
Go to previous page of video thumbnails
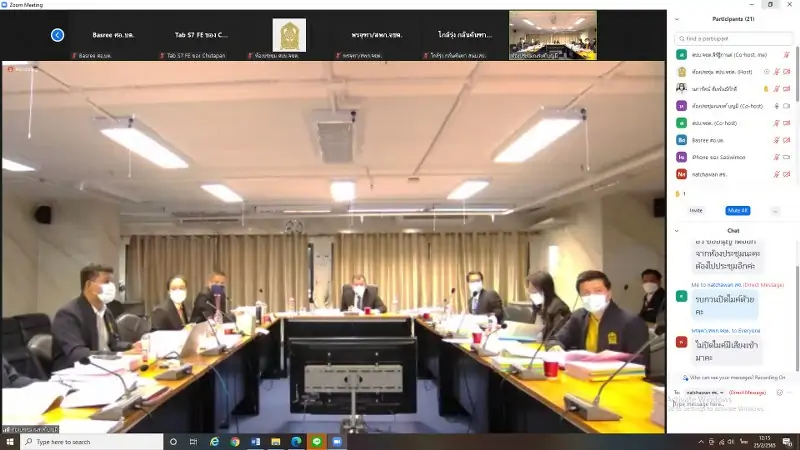click(x=57, y=35)
